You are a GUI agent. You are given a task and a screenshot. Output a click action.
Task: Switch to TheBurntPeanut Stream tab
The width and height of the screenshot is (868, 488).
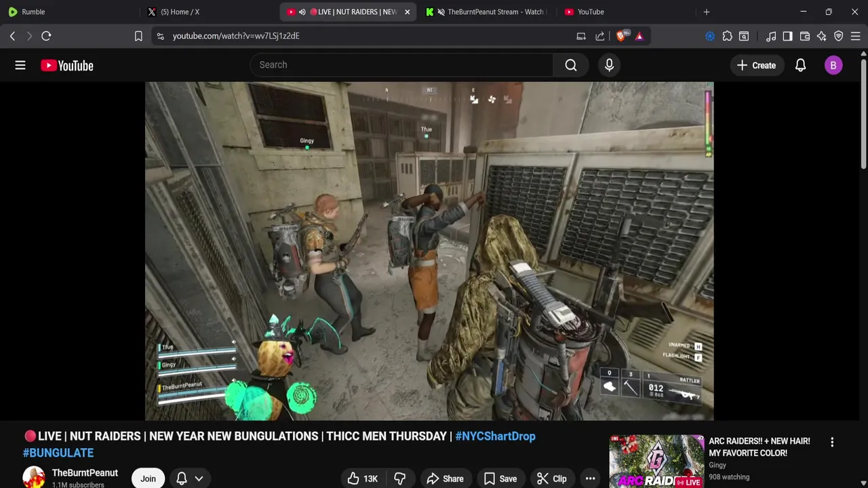[x=487, y=12]
